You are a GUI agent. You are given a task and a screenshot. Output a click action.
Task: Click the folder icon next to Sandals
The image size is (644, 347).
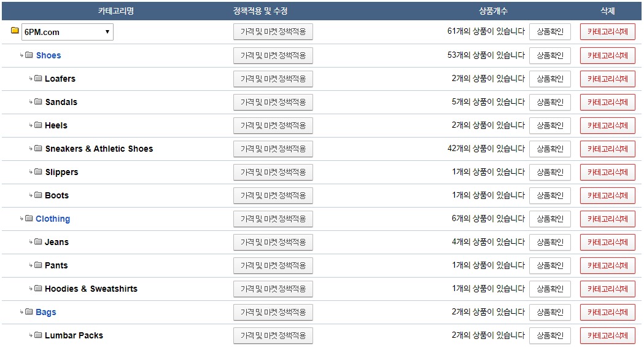pos(38,101)
